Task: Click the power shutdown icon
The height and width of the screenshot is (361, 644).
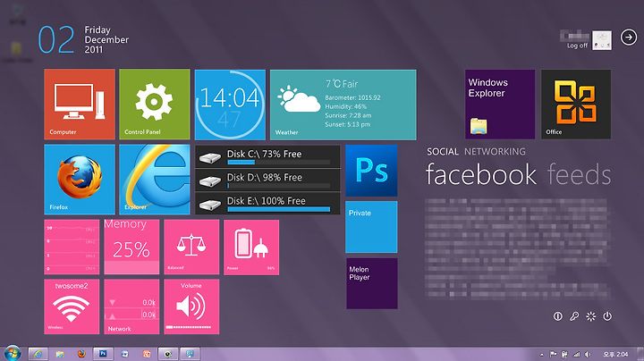Action: (607, 316)
